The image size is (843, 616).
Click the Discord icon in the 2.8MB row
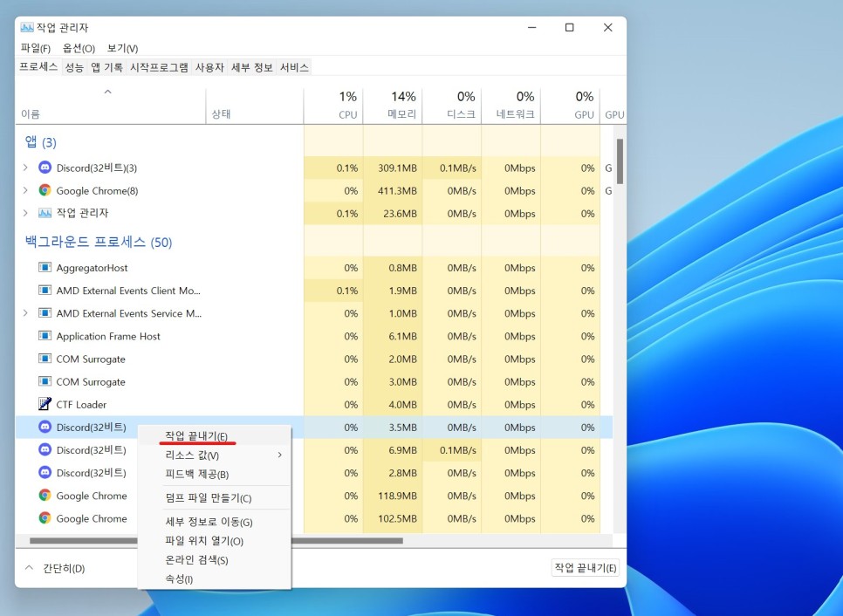45,473
